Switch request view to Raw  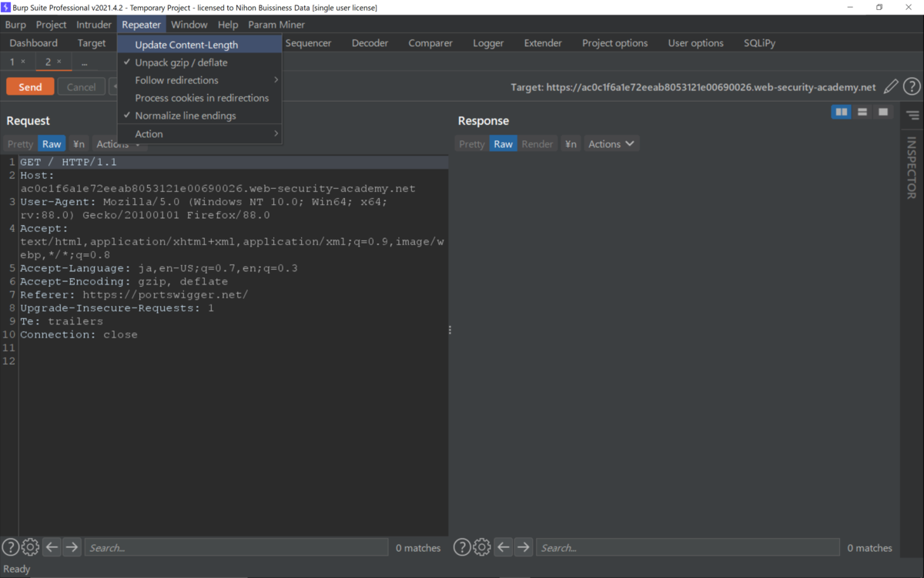[52, 144]
